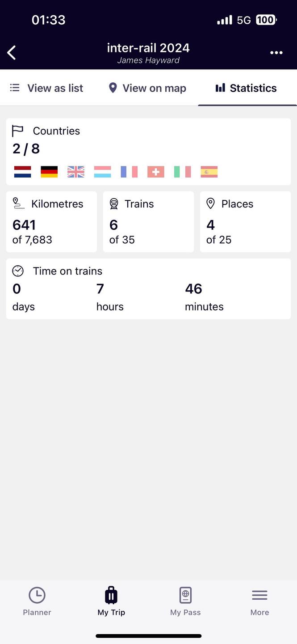Tap the Luxembourg flag icon

pyautogui.click(x=102, y=172)
